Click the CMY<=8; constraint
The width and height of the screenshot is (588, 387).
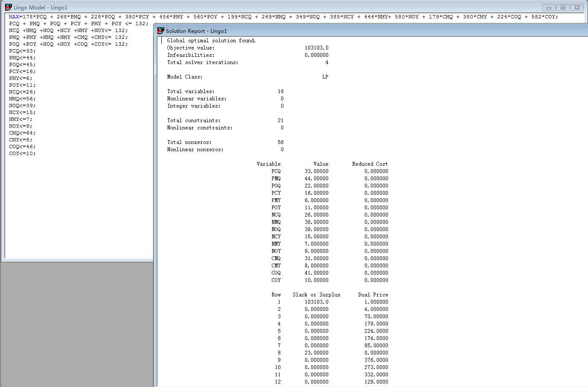tap(20, 140)
